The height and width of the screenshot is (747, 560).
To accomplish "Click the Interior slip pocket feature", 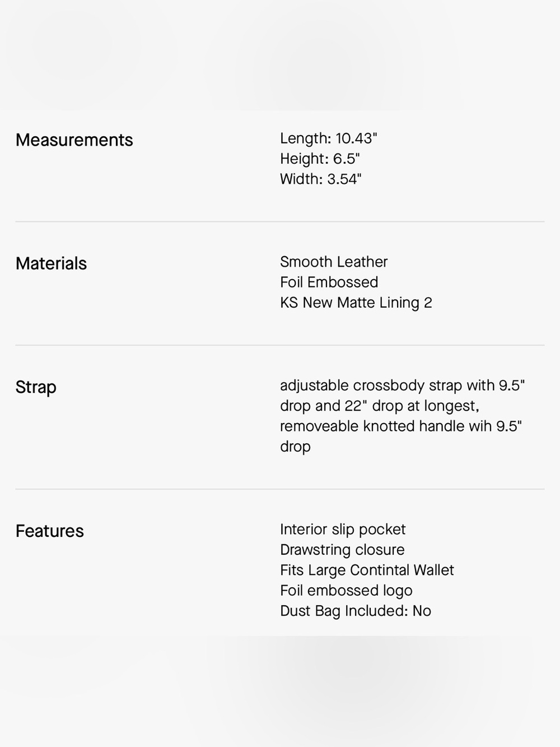I will tap(343, 530).
